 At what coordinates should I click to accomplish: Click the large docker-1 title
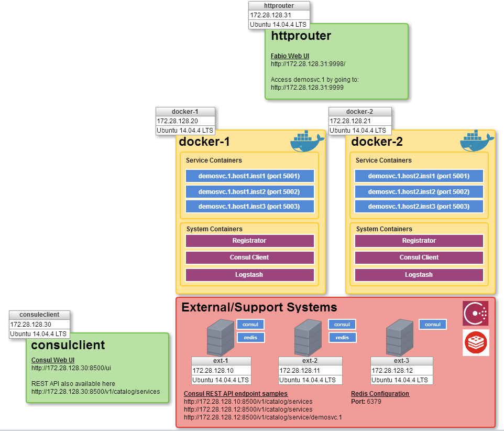click(204, 142)
